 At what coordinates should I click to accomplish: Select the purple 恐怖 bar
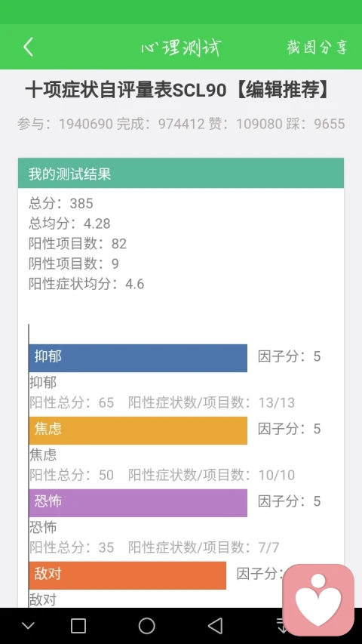point(138,503)
